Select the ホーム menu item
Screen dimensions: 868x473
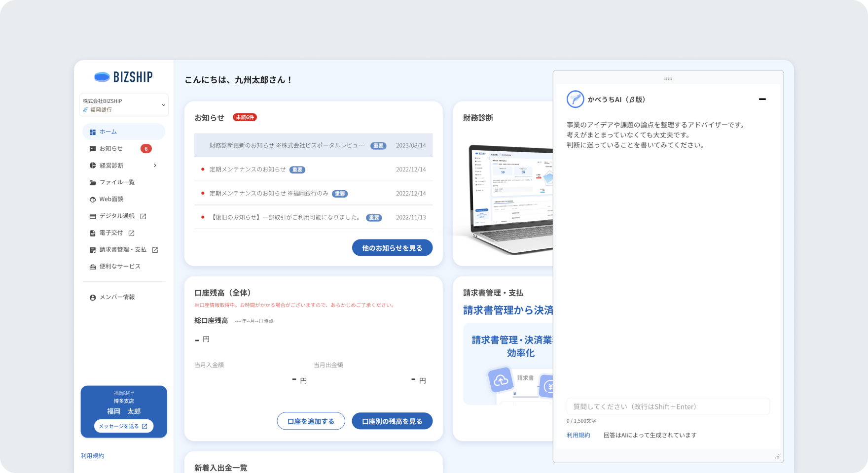[x=124, y=132]
